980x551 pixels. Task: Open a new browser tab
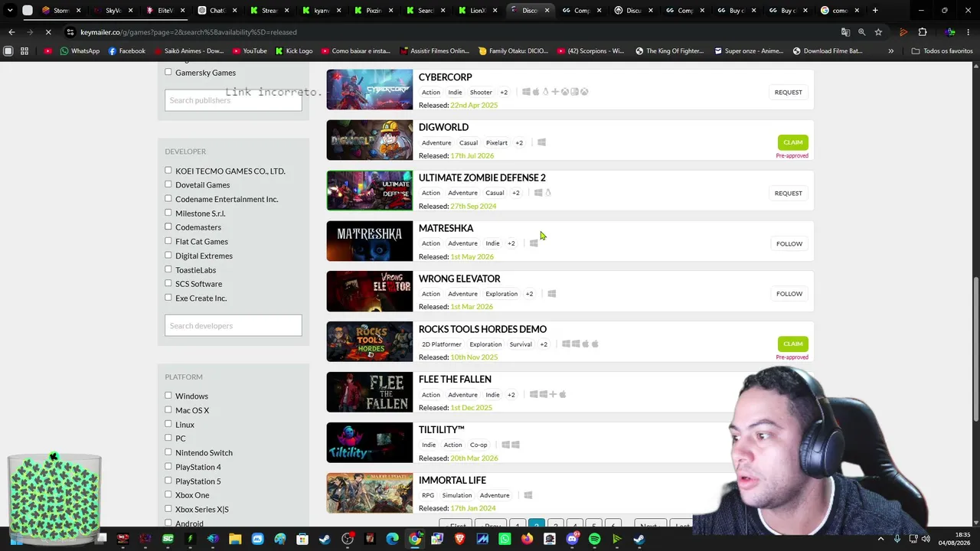[x=875, y=11]
